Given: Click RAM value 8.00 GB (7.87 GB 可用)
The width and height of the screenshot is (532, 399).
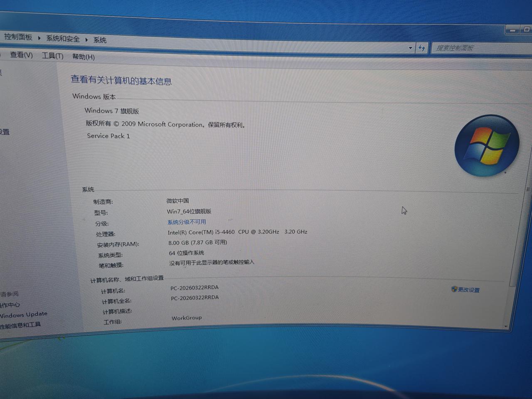Looking at the screenshot, I should tap(198, 242).
